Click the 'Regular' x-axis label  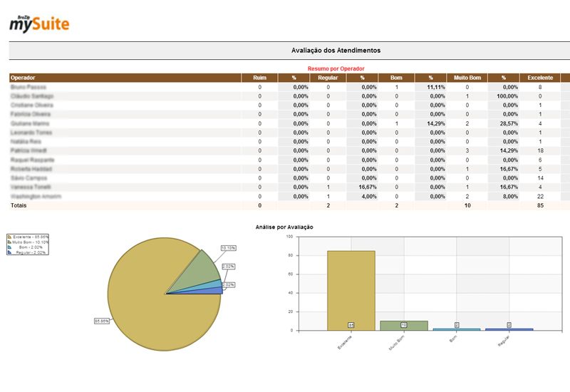pos(504,341)
